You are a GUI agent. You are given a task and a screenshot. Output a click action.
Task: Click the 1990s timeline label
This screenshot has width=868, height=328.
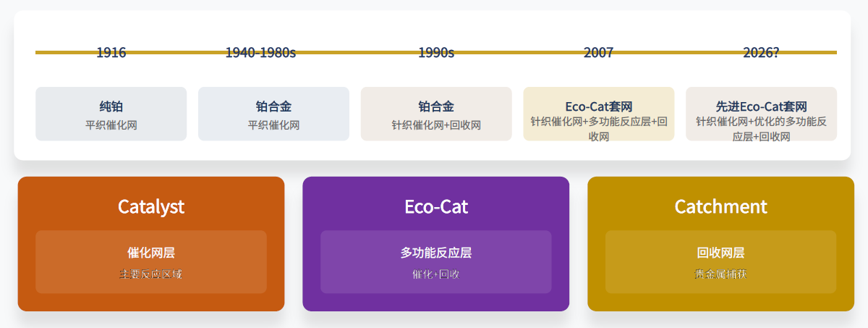(x=436, y=52)
